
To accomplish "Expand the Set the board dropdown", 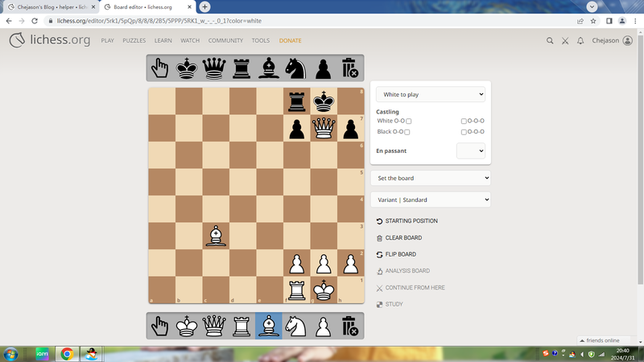I will 431,178.
